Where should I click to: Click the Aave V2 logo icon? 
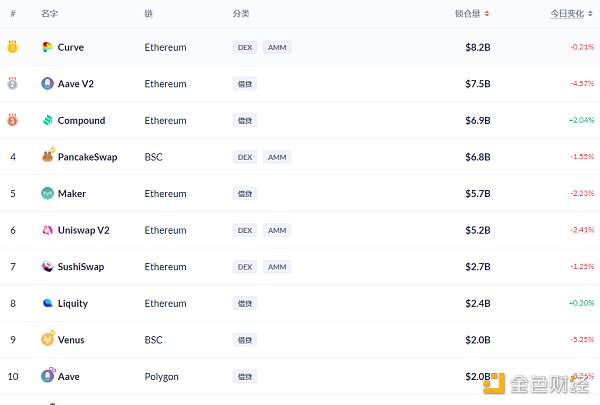coord(47,83)
